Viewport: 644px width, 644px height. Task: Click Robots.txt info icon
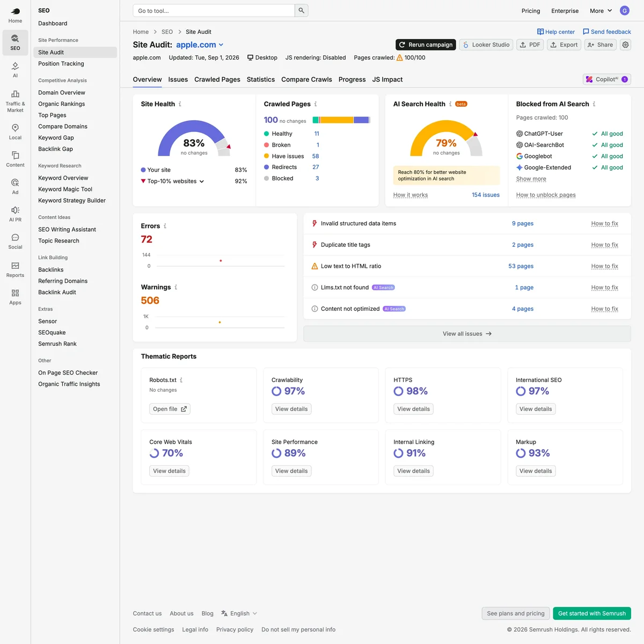(x=181, y=380)
